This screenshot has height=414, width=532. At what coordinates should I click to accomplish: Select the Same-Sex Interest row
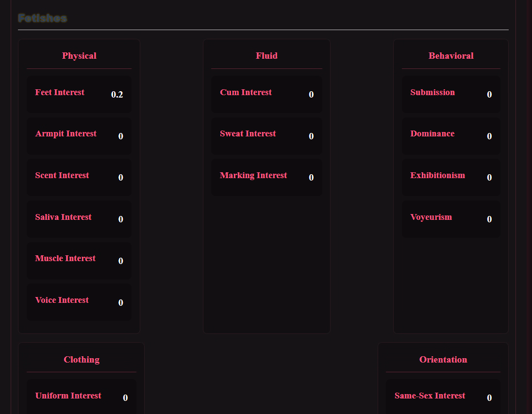point(443,397)
